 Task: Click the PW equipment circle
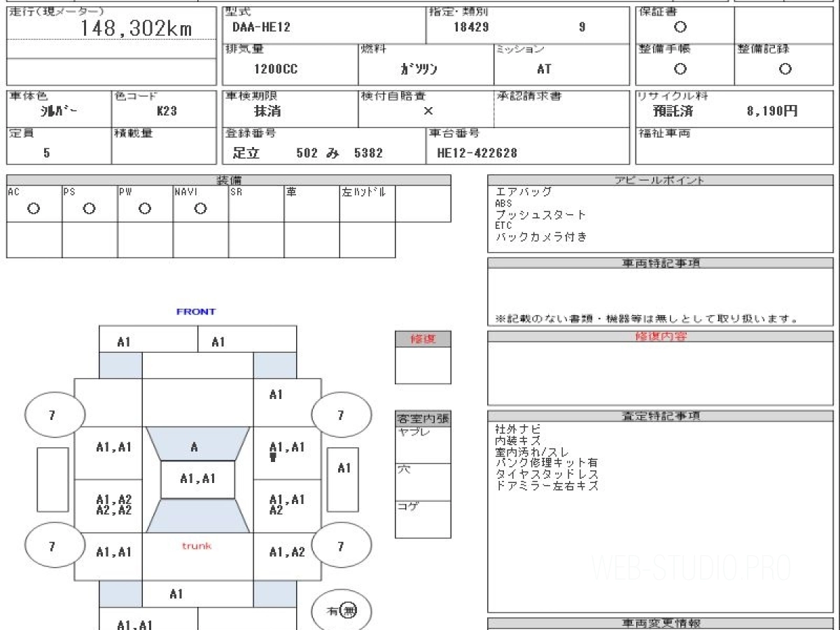click(145, 209)
